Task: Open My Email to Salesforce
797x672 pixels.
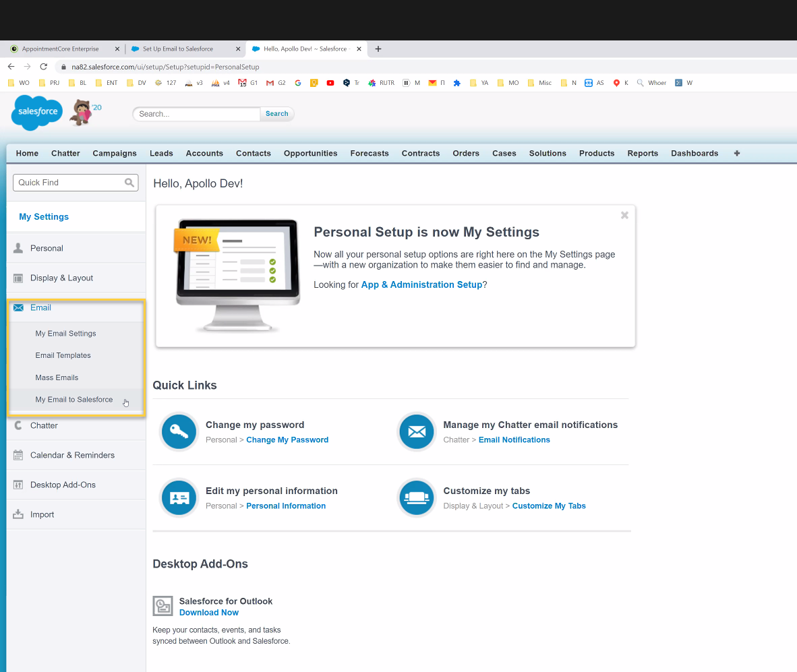Action: click(x=74, y=400)
